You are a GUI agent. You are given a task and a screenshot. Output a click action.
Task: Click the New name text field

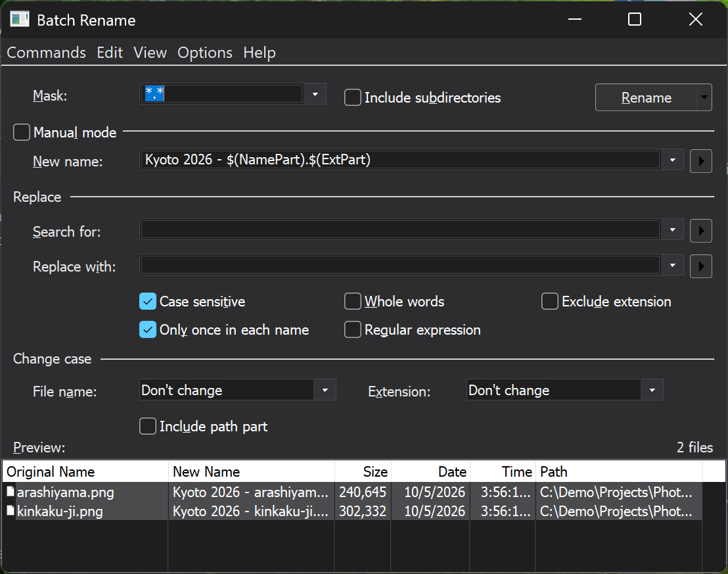[x=400, y=160]
